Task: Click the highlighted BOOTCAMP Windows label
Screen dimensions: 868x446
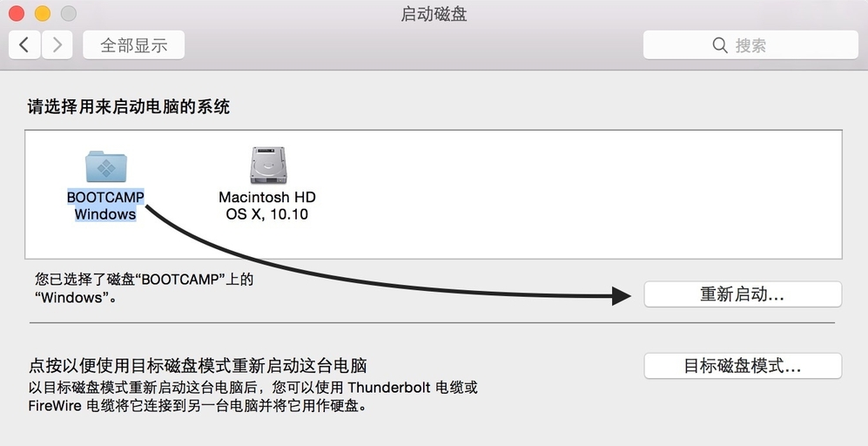Action: pyautogui.click(x=105, y=206)
